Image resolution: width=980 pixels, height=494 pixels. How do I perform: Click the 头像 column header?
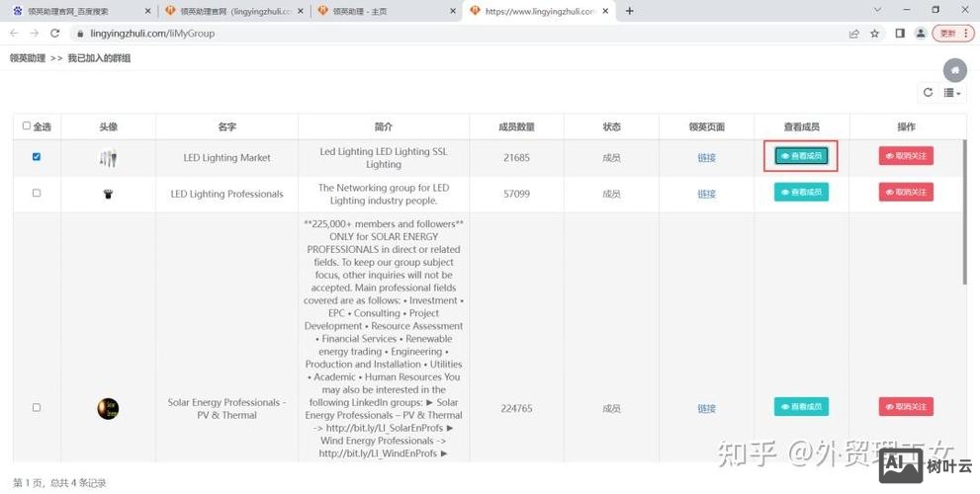point(108,126)
